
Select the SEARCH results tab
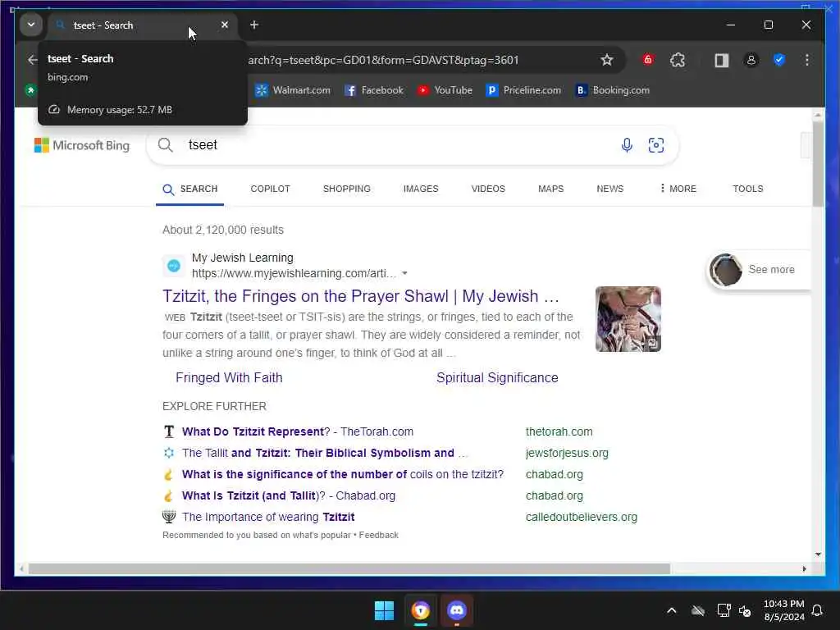click(190, 189)
